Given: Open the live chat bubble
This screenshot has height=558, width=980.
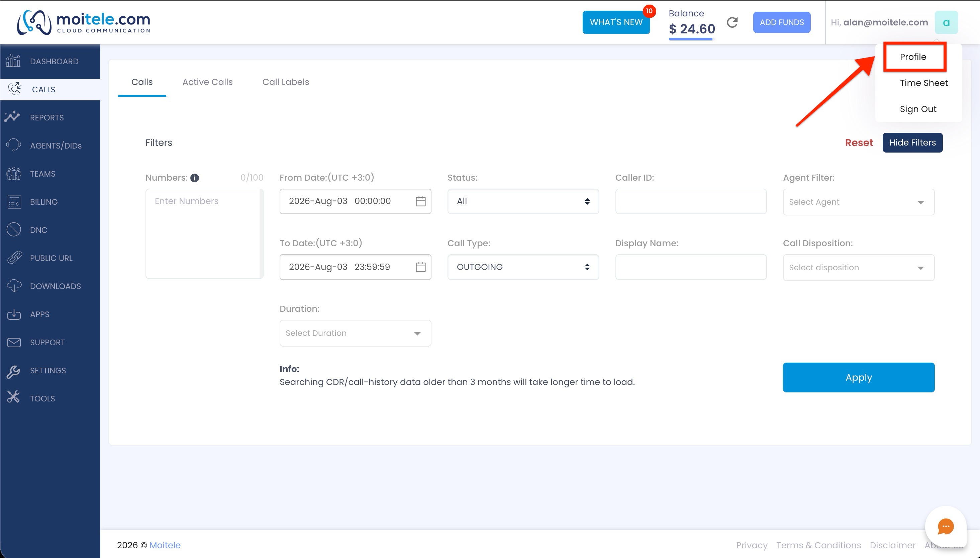Looking at the screenshot, I should [945, 526].
